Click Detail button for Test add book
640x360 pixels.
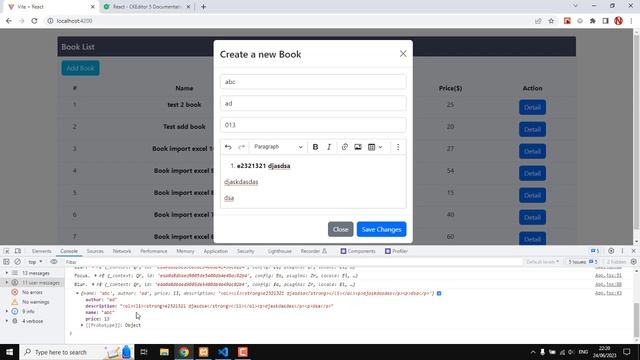tap(532, 129)
